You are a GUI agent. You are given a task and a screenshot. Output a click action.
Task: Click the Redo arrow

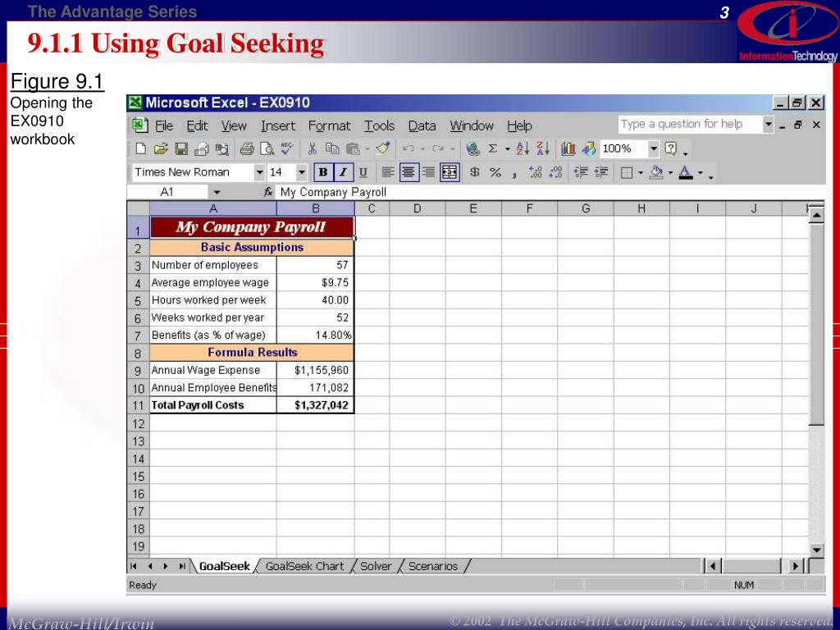(438, 149)
